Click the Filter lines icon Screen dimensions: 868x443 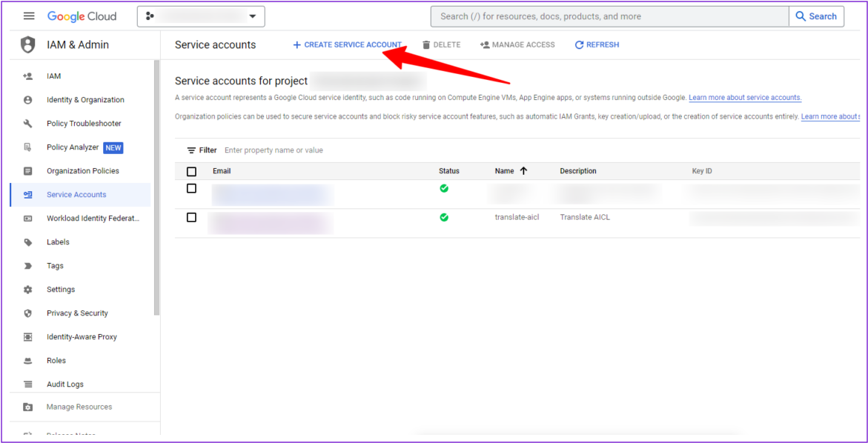tap(191, 150)
